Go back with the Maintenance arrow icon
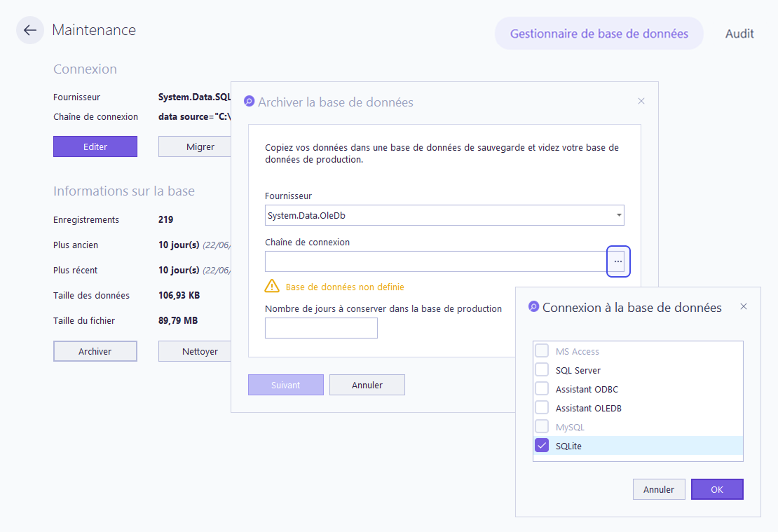 tap(30, 30)
